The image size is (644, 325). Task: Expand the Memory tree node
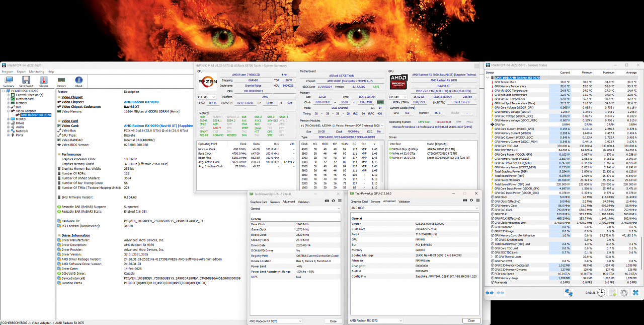click(8, 103)
